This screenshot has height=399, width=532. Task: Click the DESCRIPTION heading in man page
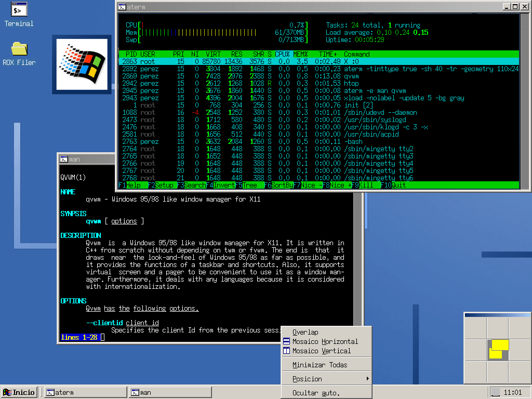[x=81, y=235]
